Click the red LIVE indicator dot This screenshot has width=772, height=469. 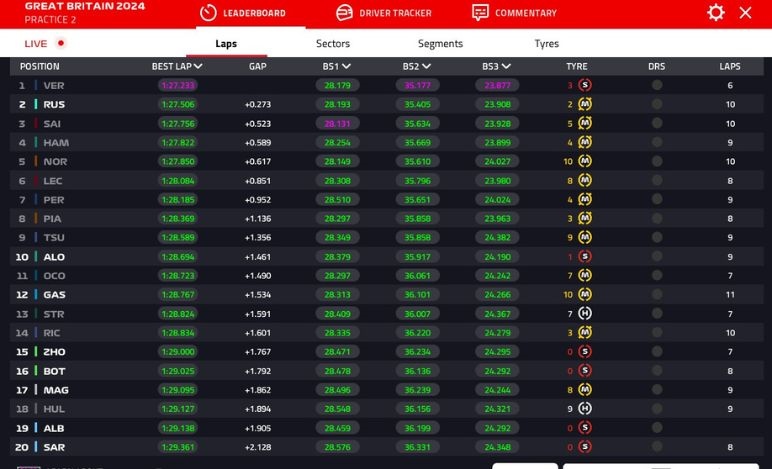pyautogui.click(x=61, y=44)
